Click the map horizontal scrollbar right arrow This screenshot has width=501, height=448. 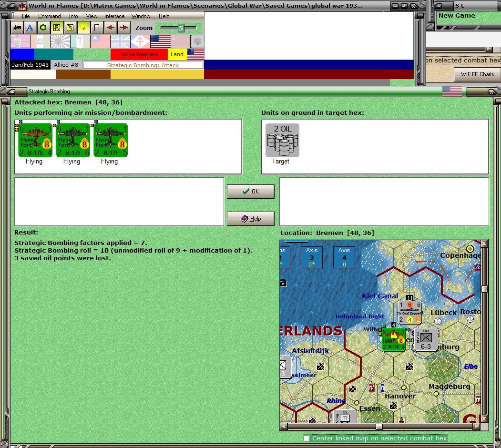coord(476,427)
